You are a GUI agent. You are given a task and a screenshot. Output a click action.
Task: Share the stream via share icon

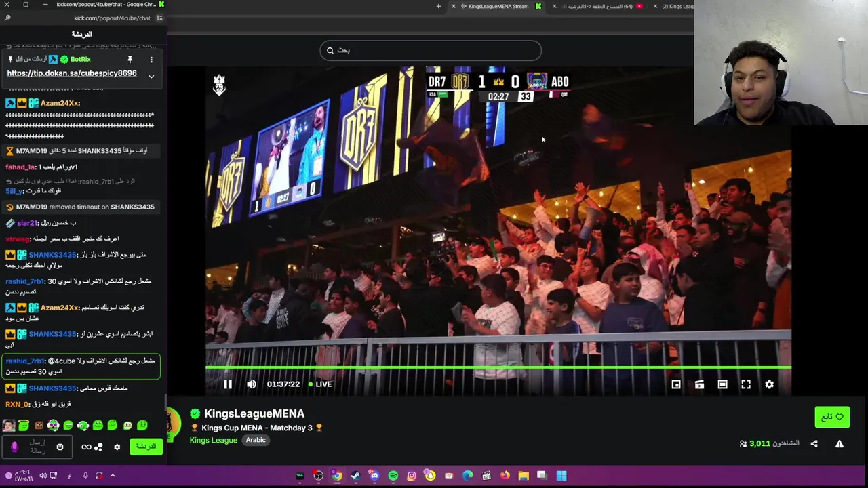(814, 443)
